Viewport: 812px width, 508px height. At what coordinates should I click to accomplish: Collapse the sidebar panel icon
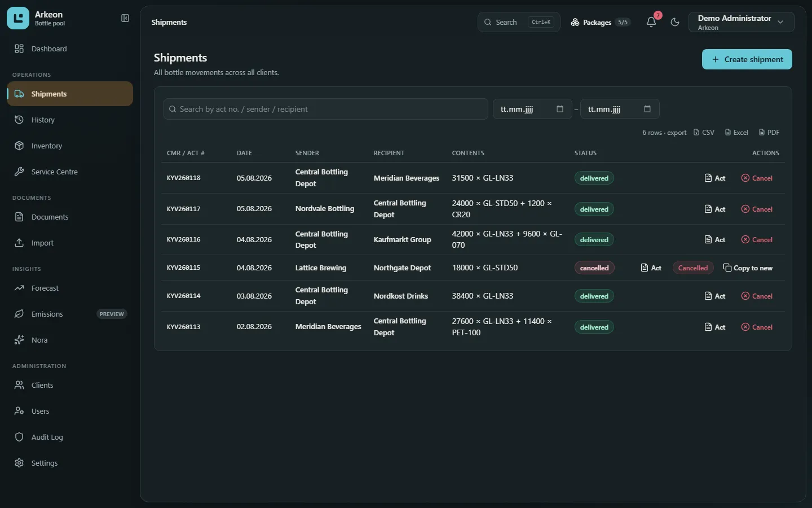pyautogui.click(x=125, y=19)
